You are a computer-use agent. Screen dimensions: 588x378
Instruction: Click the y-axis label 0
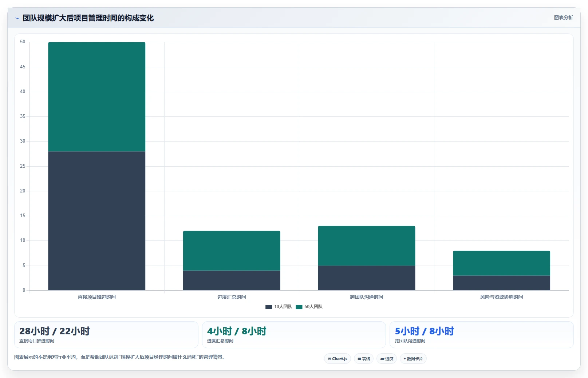pos(24,290)
